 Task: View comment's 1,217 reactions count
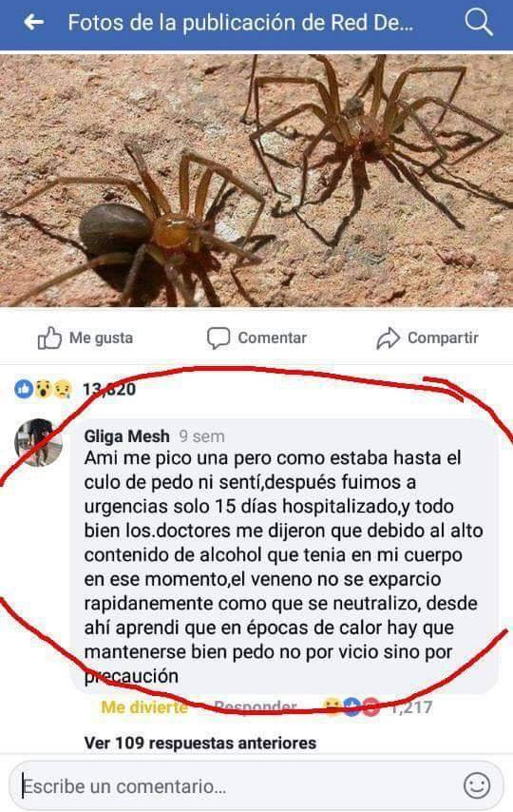(411, 706)
